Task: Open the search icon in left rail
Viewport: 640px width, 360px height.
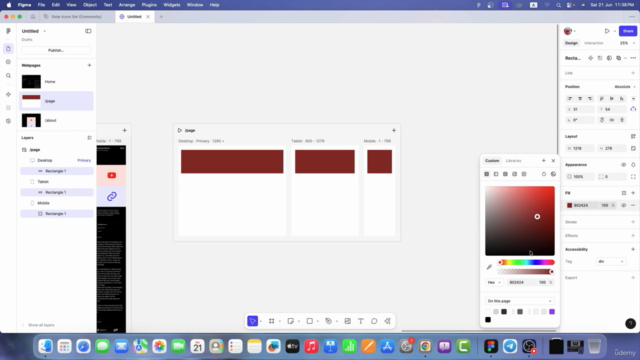Action: (8, 76)
